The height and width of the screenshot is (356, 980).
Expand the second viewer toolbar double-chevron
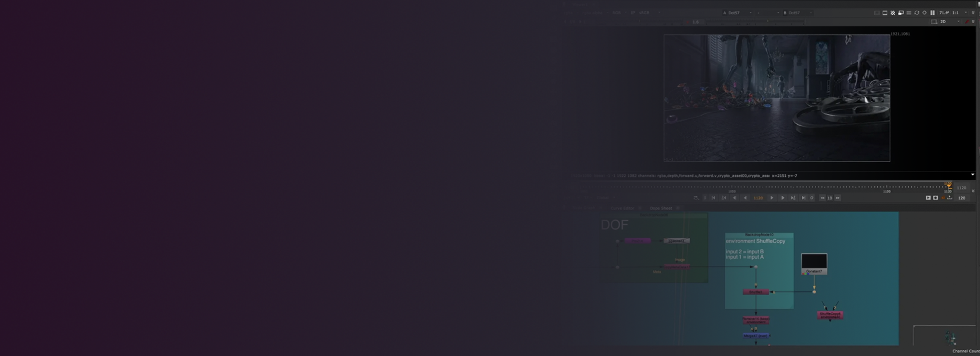tap(973, 21)
